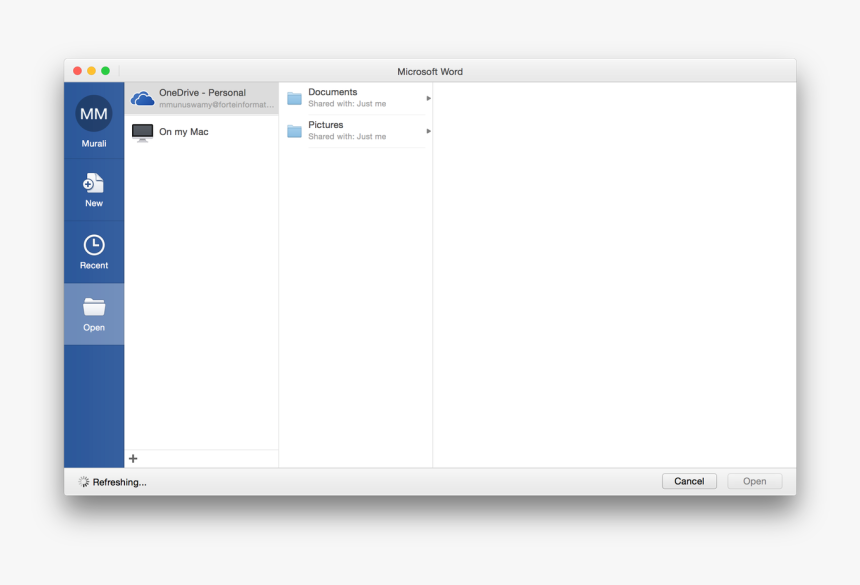860x585 pixels.
Task: Click the Microsoft Word window title
Action: pos(430,72)
